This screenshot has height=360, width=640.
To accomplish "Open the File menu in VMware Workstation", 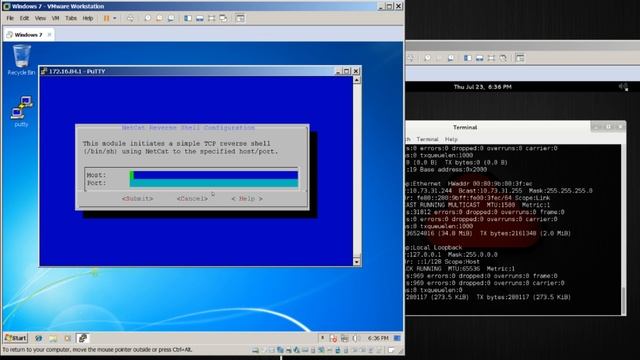I will pyautogui.click(x=10, y=18).
